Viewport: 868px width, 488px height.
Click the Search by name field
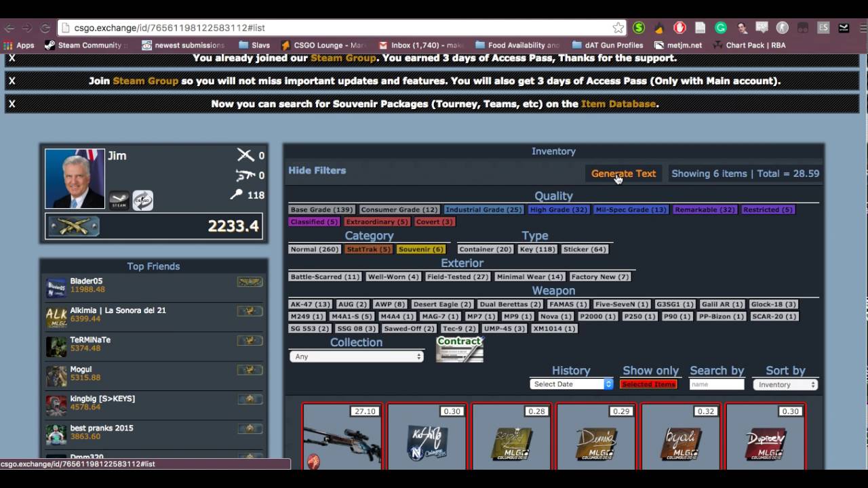(717, 384)
